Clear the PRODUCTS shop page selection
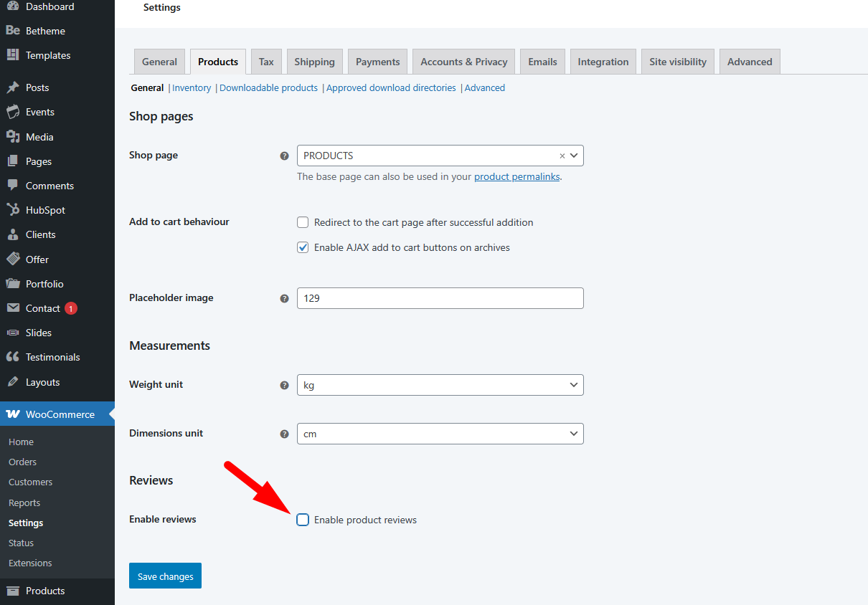 tap(562, 156)
